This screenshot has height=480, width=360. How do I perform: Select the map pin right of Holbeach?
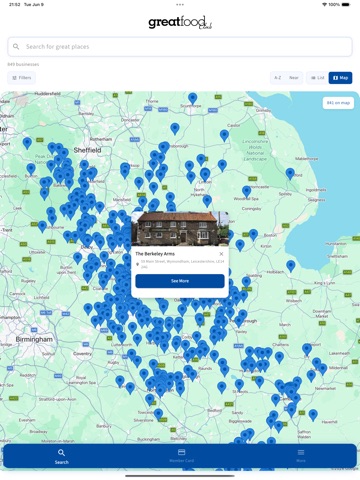pyautogui.click(x=291, y=266)
